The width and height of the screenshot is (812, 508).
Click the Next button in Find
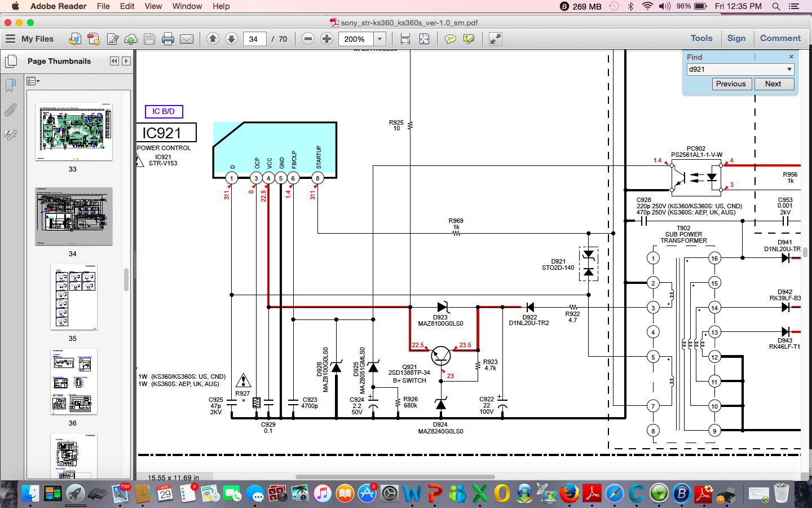point(773,84)
